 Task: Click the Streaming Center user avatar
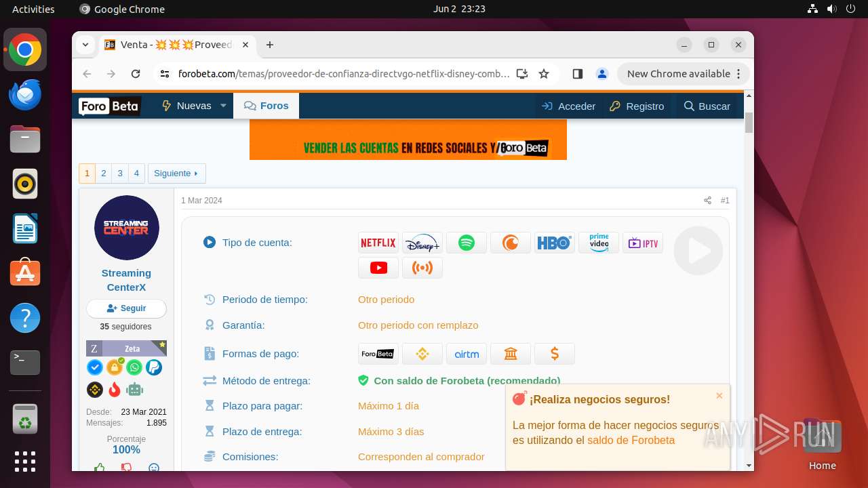(x=127, y=228)
